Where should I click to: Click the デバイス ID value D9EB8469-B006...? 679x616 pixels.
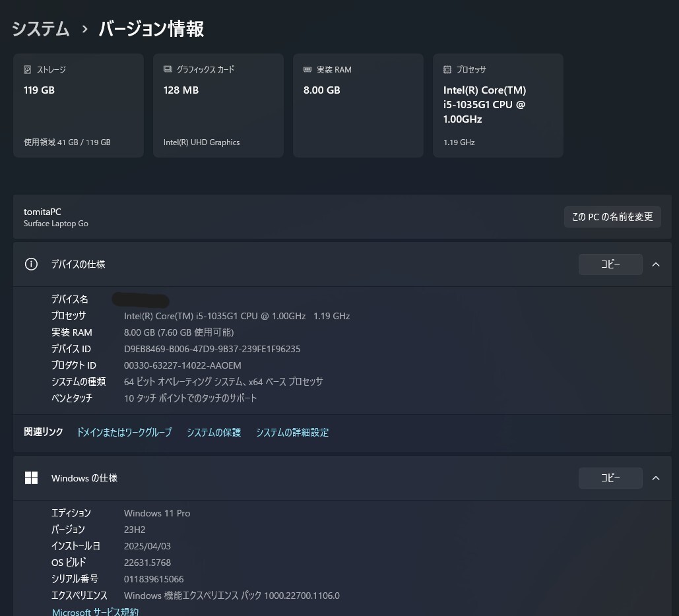pyautogui.click(x=212, y=349)
